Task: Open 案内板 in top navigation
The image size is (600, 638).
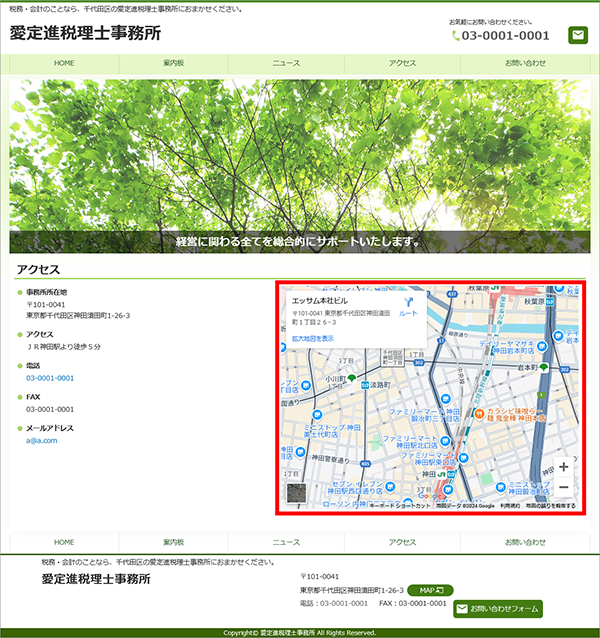Action: tap(174, 63)
